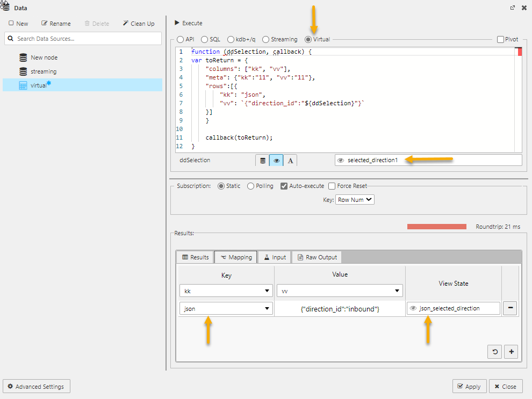Screen dimensions: 532x399
Task: Select the streaming data source icon
Action: 23,71
